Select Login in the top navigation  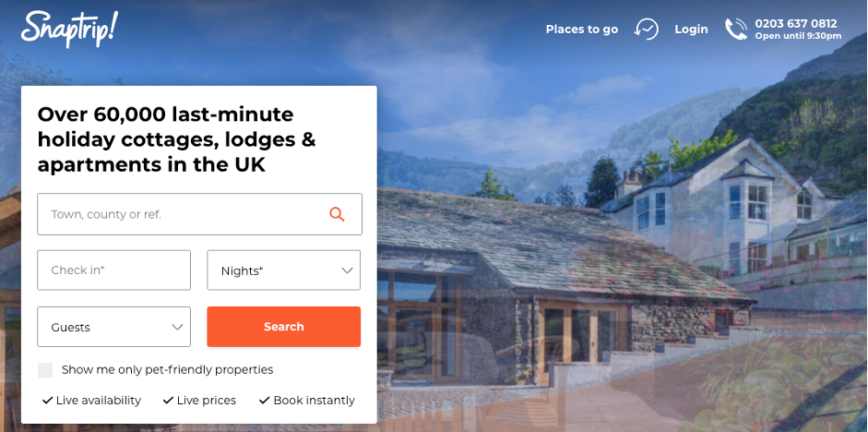tap(691, 29)
